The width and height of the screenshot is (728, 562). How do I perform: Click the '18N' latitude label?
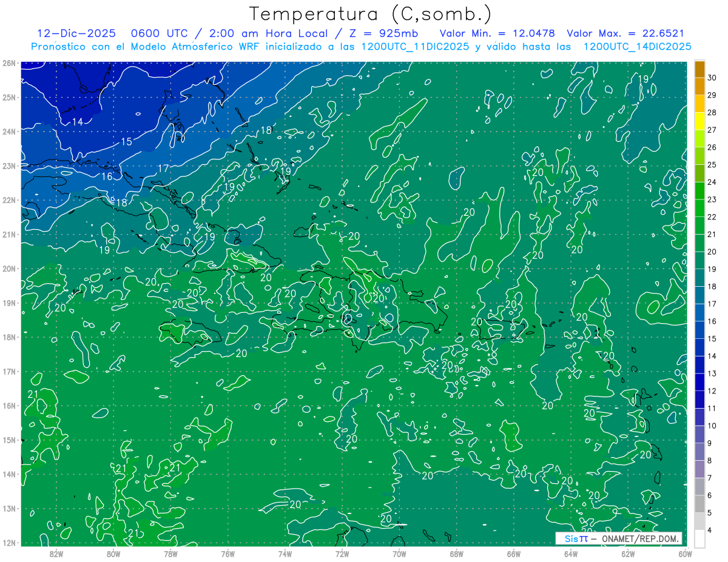point(9,337)
